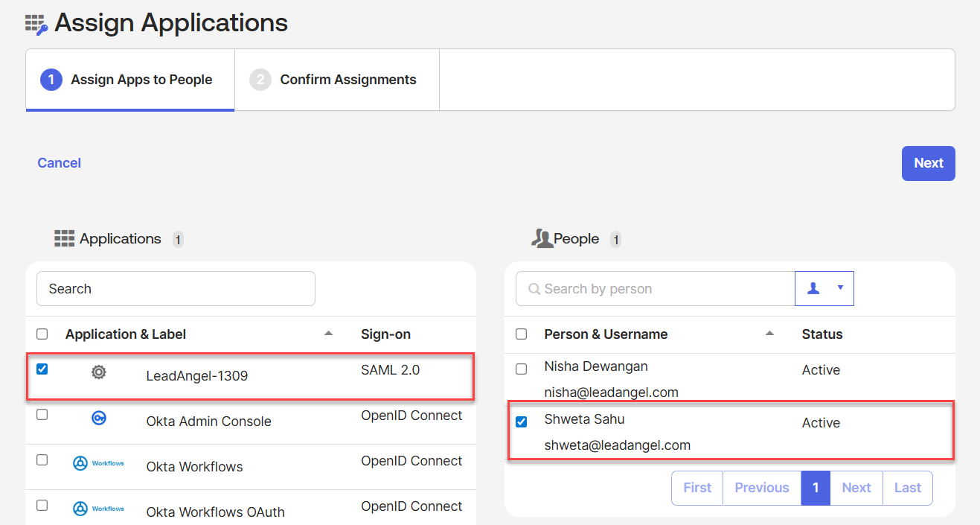980x525 pixels.
Task: Click the Sign-on column header
Action: (385, 334)
